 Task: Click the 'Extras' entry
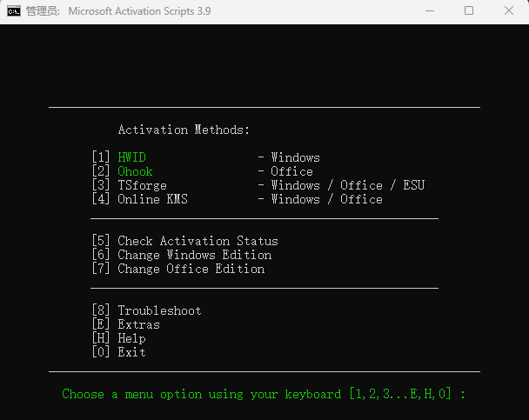click(138, 324)
